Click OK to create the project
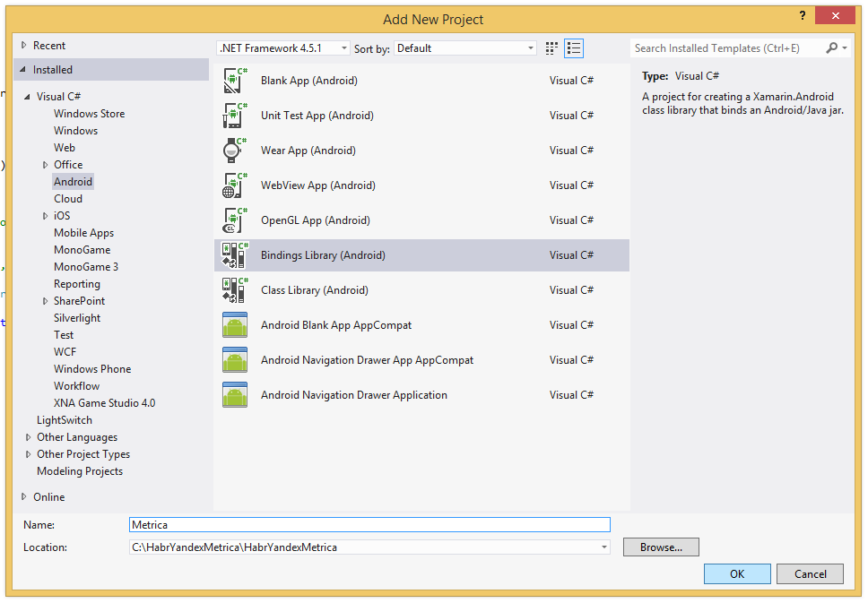The image size is (868, 603). click(737, 573)
